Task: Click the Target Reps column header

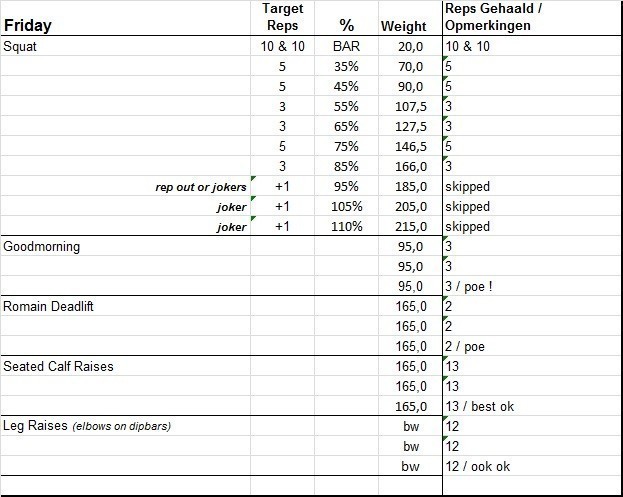Action: [x=282, y=17]
